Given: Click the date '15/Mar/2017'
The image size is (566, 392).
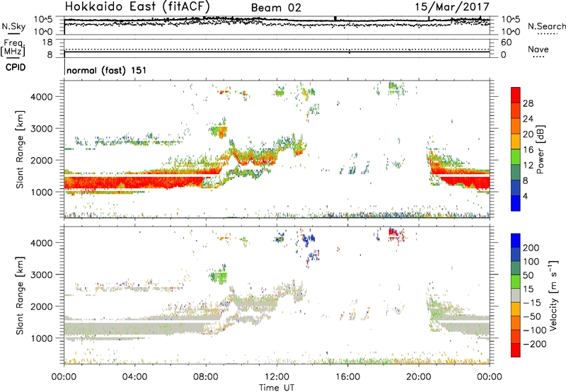Looking at the screenshot, I should [452, 6].
